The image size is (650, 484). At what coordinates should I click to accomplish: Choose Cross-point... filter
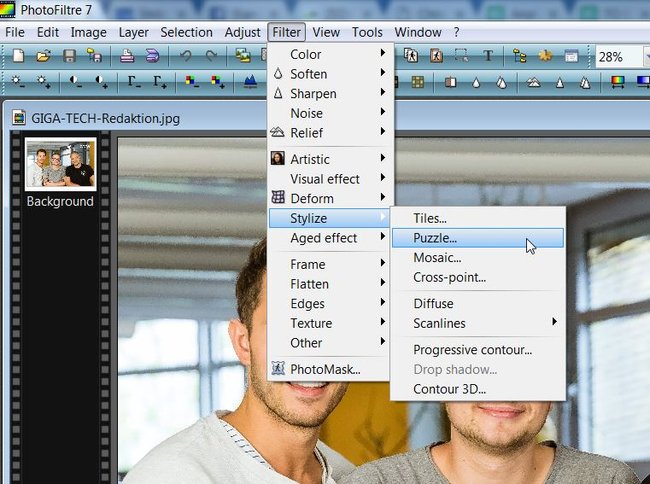(478, 277)
